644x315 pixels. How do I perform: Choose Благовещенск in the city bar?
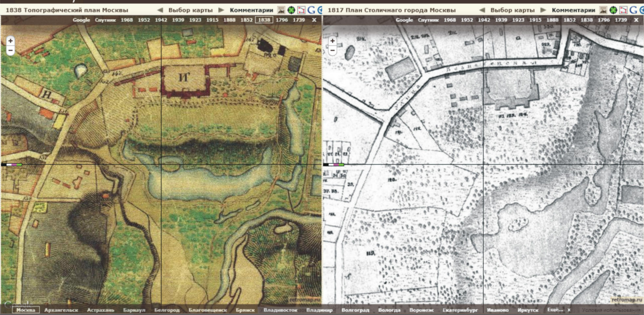click(x=208, y=310)
